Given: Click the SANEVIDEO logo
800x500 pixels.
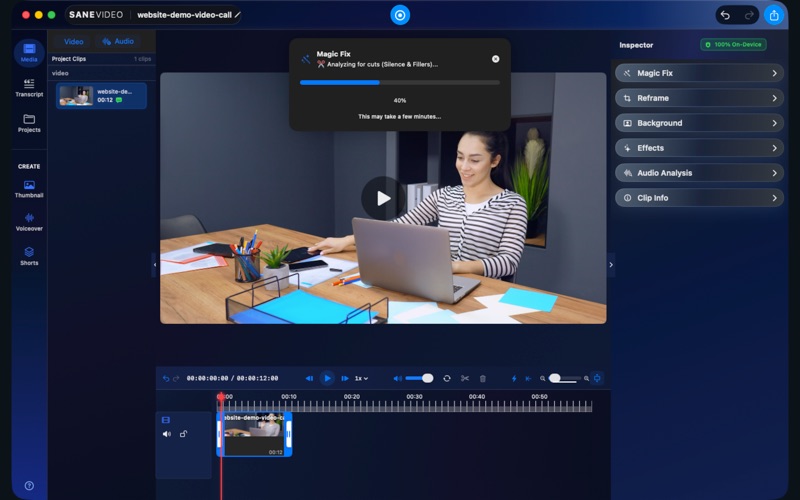Looking at the screenshot, I should (x=96, y=15).
